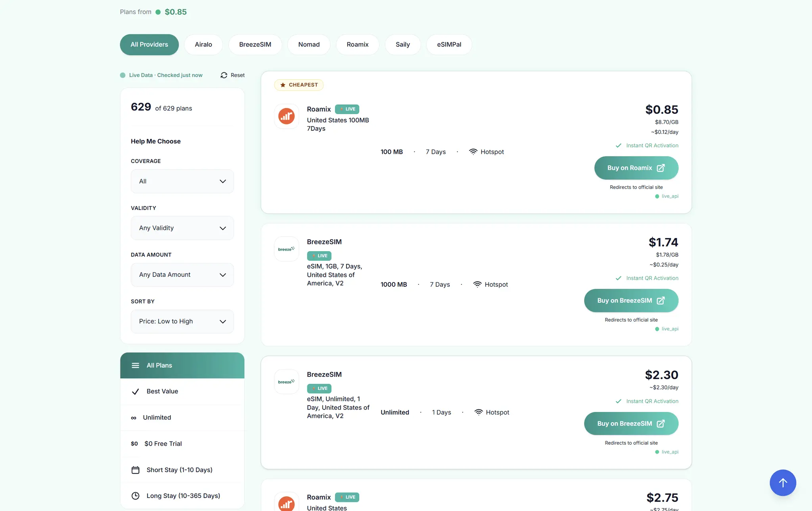Click the BreezeSIM logo on $2.30 plan

click(286, 382)
